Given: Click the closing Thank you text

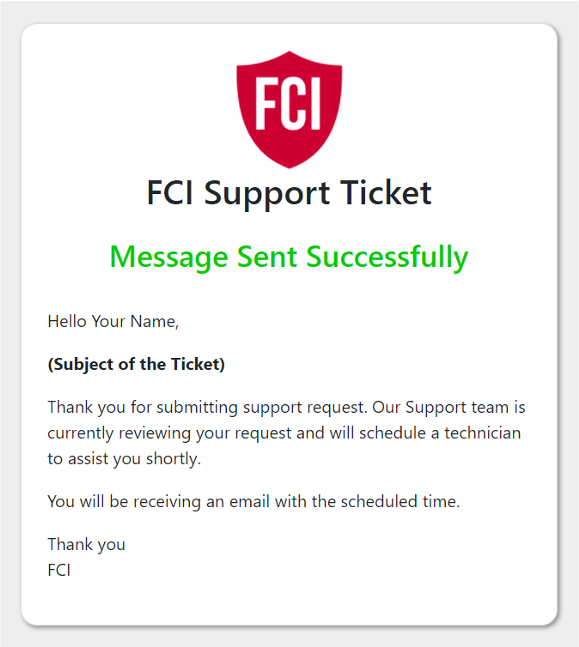Looking at the screenshot, I should click(86, 545).
